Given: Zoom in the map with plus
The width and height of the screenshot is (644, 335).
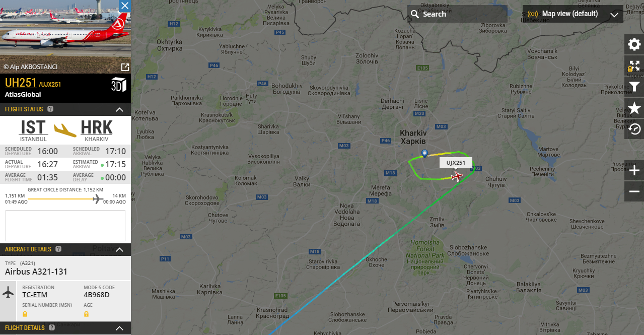Looking at the screenshot, I should (x=634, y=171).
